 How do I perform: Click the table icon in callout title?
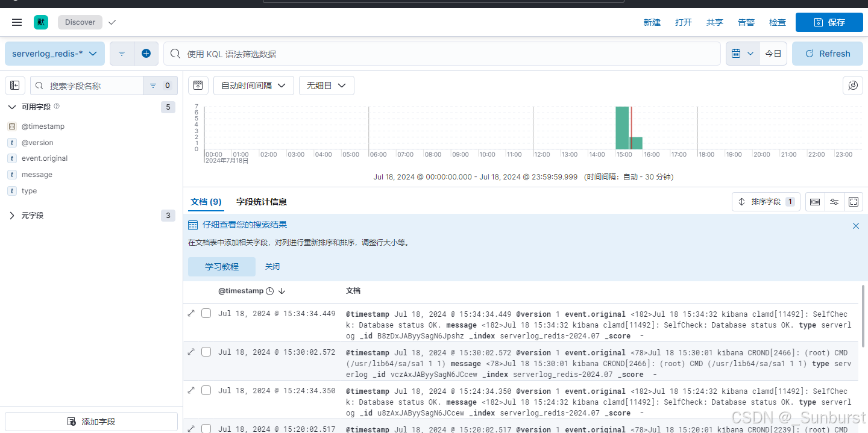click(x=193, y=225)
